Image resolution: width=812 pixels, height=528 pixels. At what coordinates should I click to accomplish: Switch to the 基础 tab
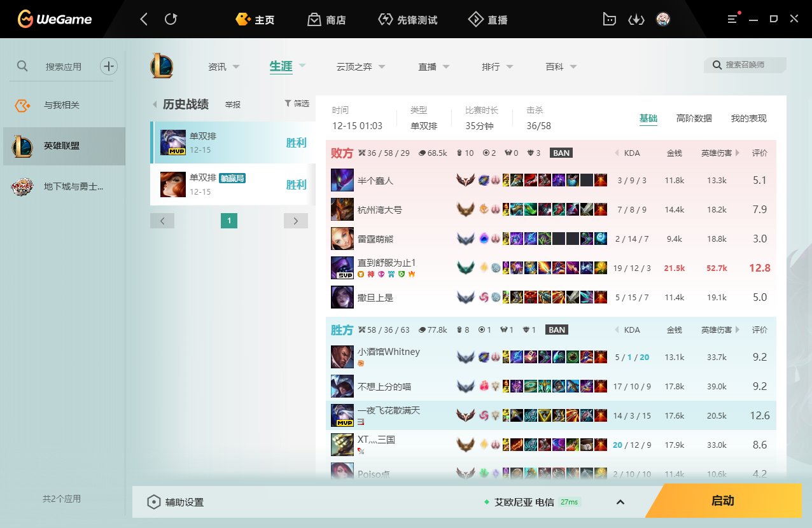click(648, 118)
